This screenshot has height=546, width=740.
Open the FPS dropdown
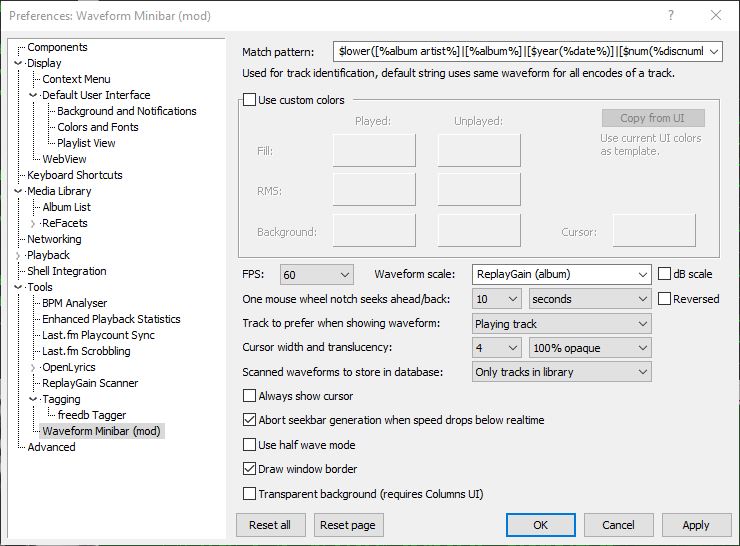(x=317, y=274)
